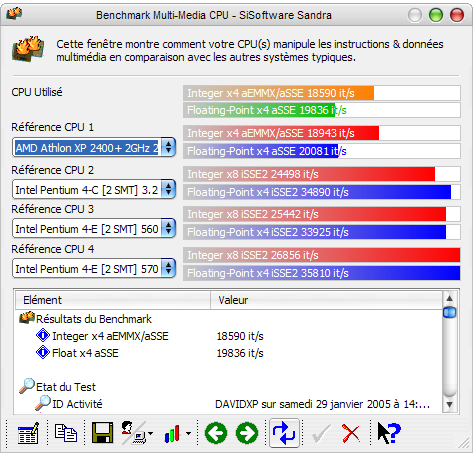Click the blue refresh arrows button
Screen dimensions: 473x453
tap(284, 433)
